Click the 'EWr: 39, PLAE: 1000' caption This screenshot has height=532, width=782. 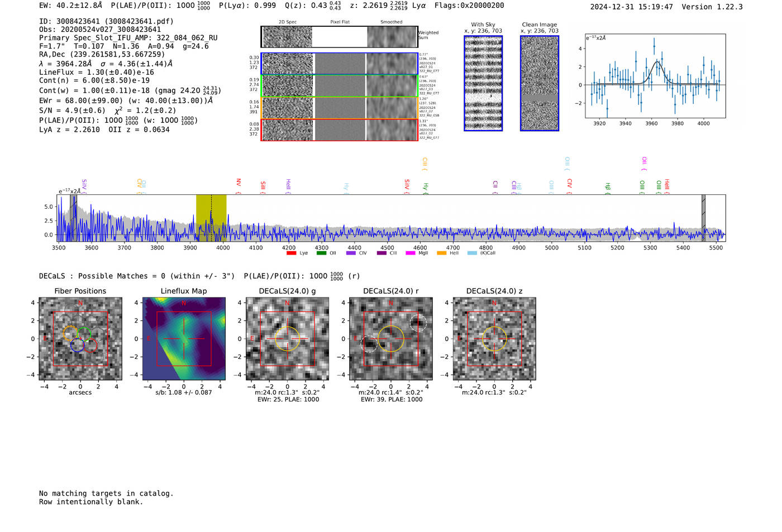pyautogui.click(x=392, y=400)
